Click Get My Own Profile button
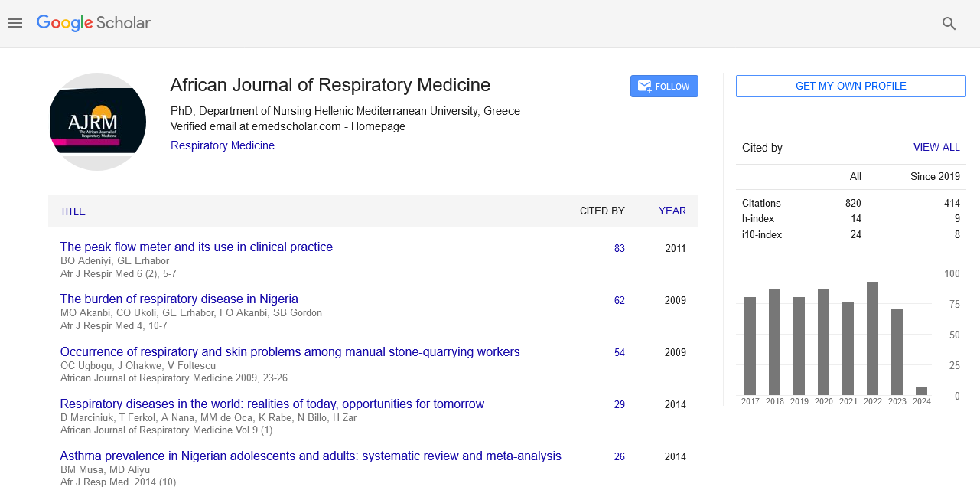Screen dimensions: 980x487 coord(851,86)
